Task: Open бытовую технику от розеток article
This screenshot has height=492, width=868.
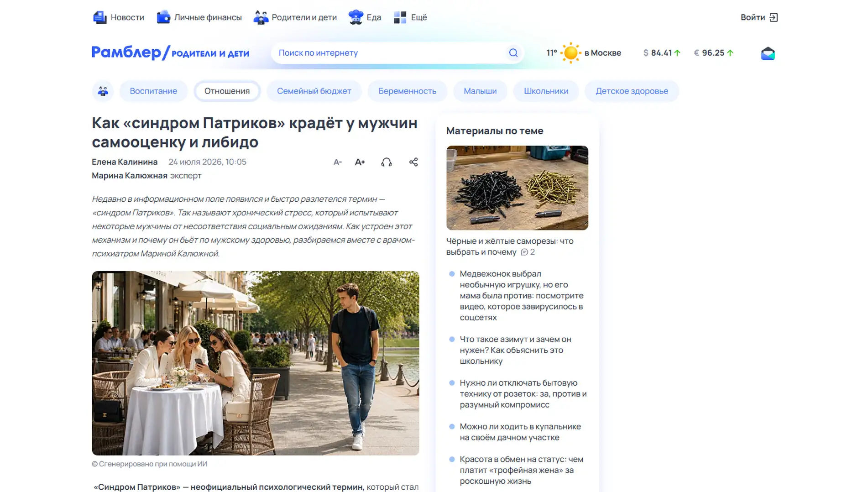Action: (x=523, y=394)
